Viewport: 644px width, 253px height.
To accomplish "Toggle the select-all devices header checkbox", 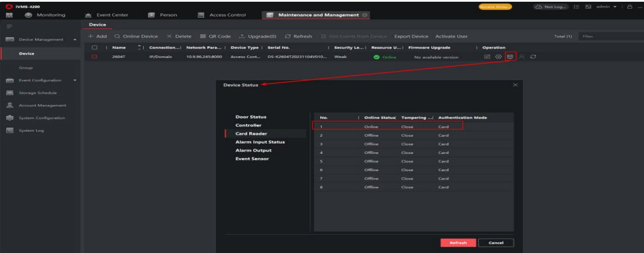I will [x=95, y=48].
